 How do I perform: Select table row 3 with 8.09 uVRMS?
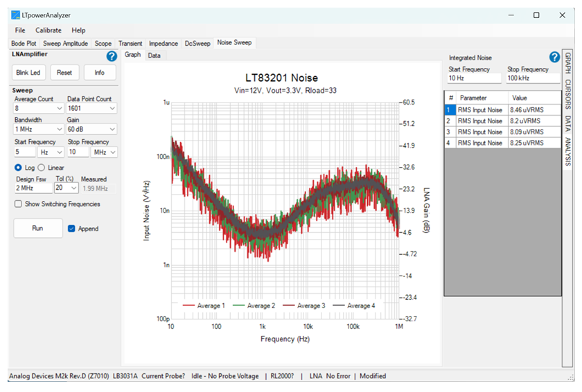click(x=502, y=132)
